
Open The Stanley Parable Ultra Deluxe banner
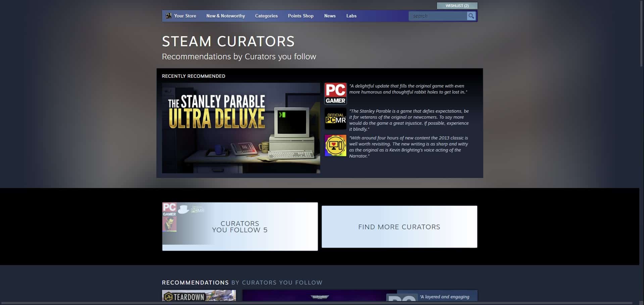pos(240,128)
